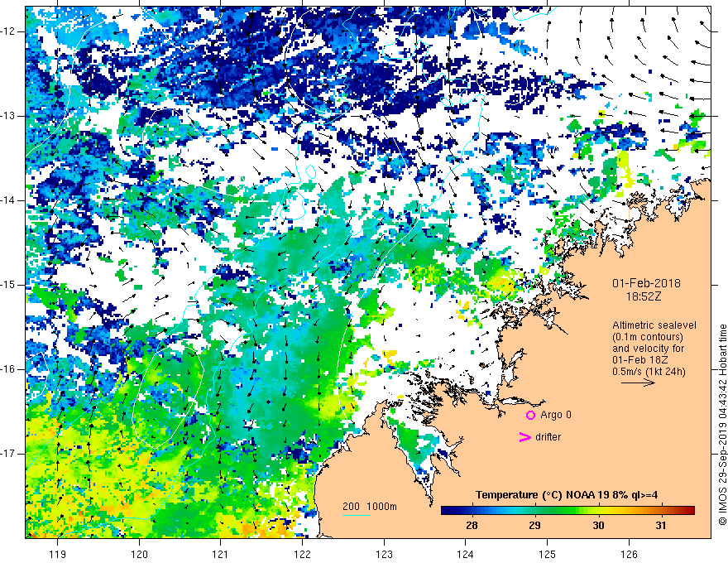Click longitude label 121 on bottom axis

coord(220,554)
